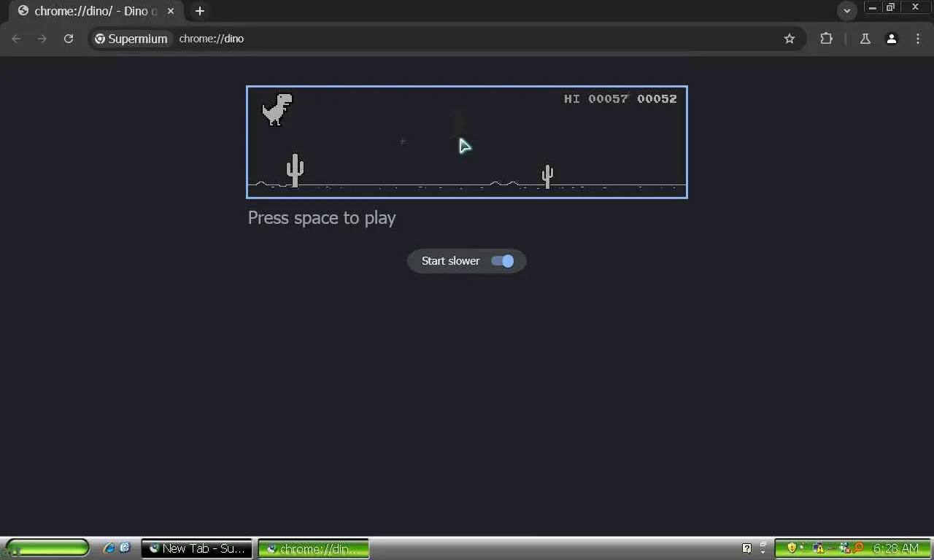Minimize the browser window
Image resolution: width=934 pixels, height=560 pixels.
[x=873, y=7]
